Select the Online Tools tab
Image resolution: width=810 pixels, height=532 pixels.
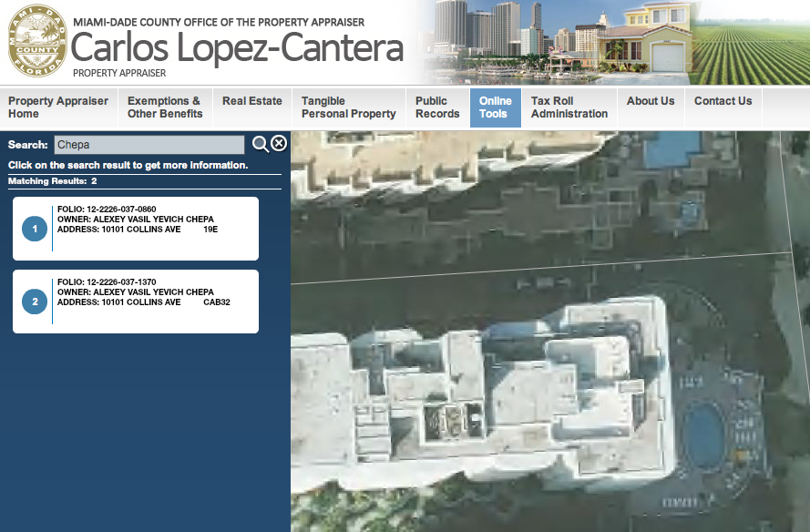click(x=496, y=107)
